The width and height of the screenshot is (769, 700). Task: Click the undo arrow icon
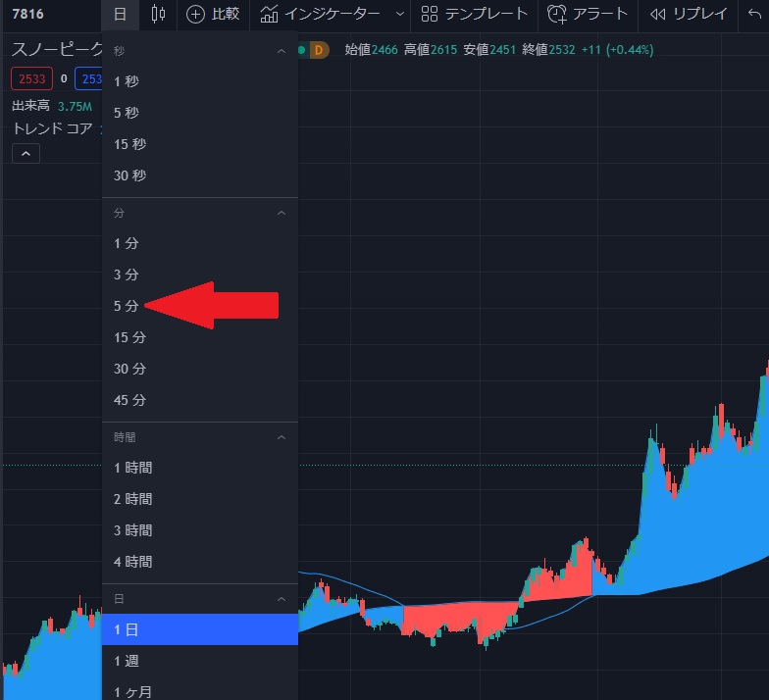pyautogui.click(x=754, y=14)
